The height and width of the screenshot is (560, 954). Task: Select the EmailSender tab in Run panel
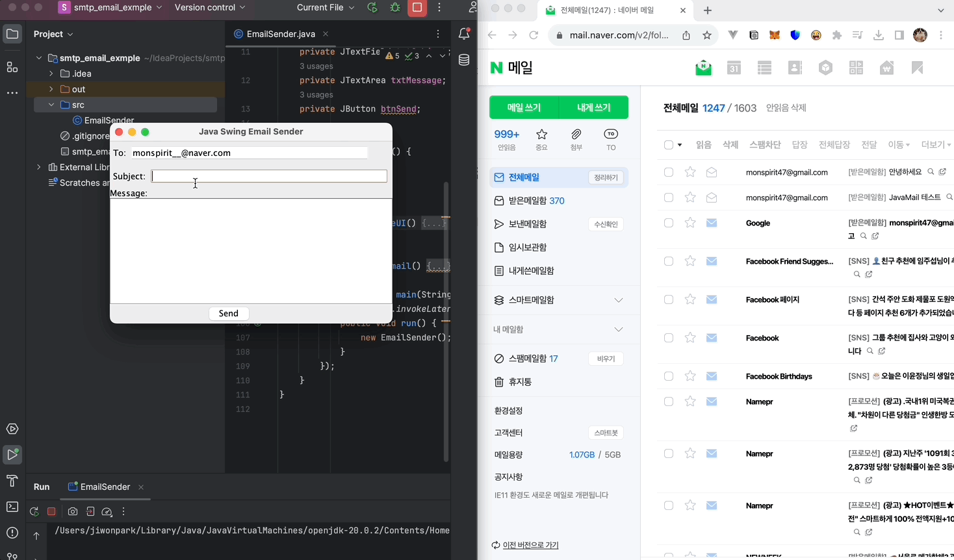click(x=105, y=487)
